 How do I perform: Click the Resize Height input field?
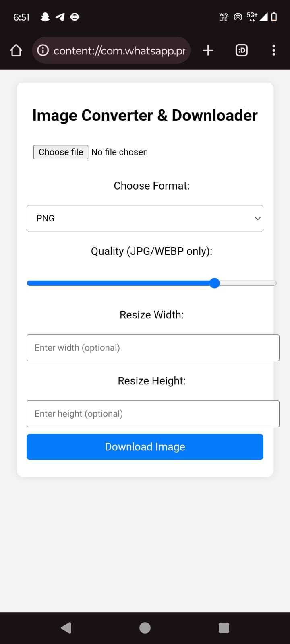pos(153,414)
